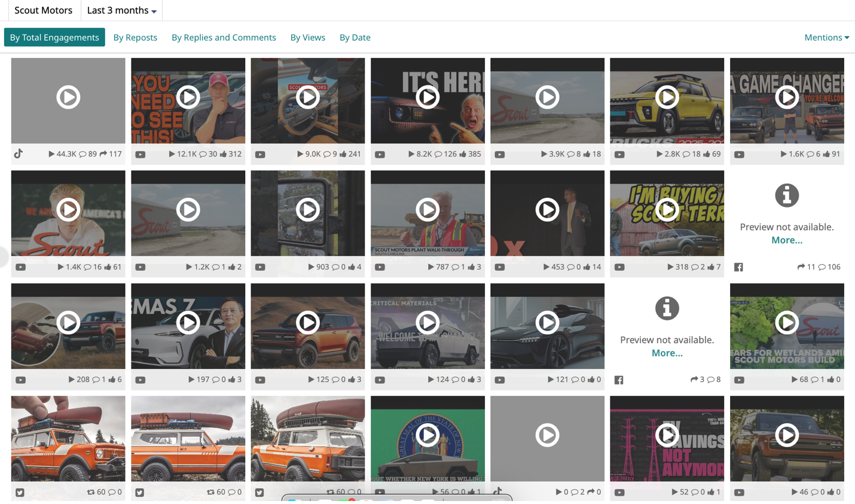The height and width of the screenshot is (504, 855).
Task: Play the video with 208 views
Action: point(68,323)
